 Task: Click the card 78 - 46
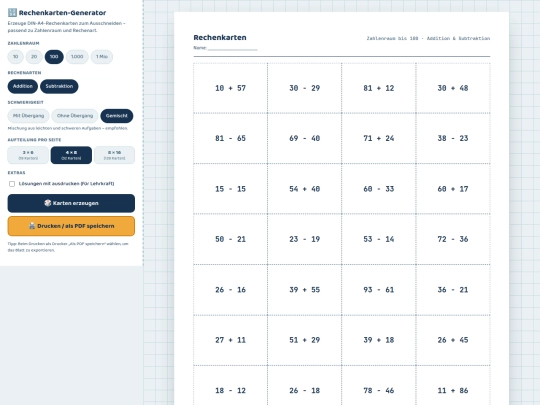pos(379,385)
